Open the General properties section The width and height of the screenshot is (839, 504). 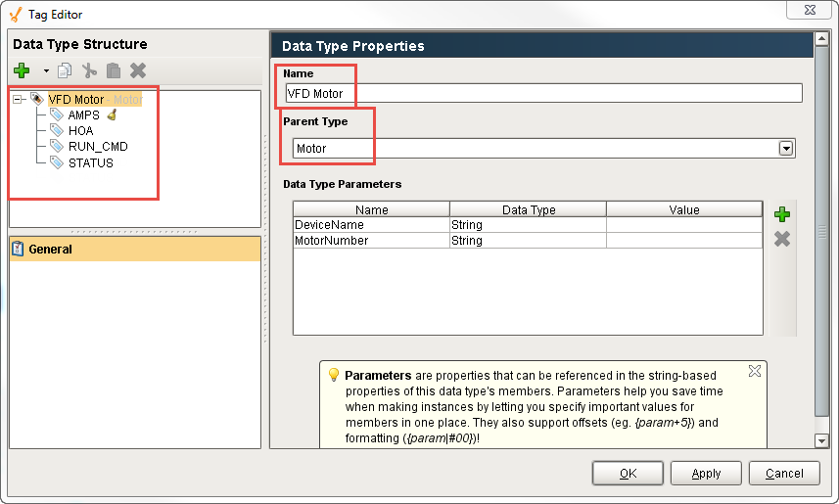(50, 250)
